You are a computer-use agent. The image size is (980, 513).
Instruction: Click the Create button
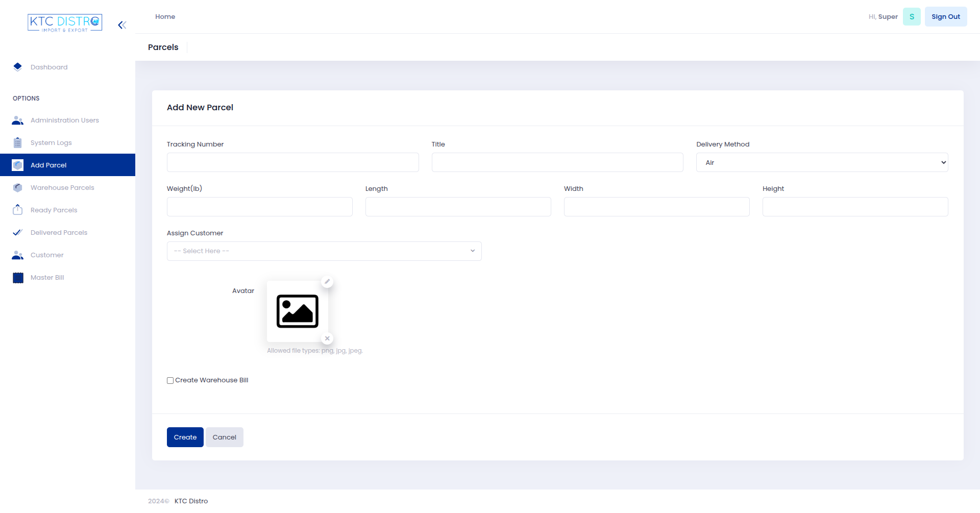[x=185, y=437]
